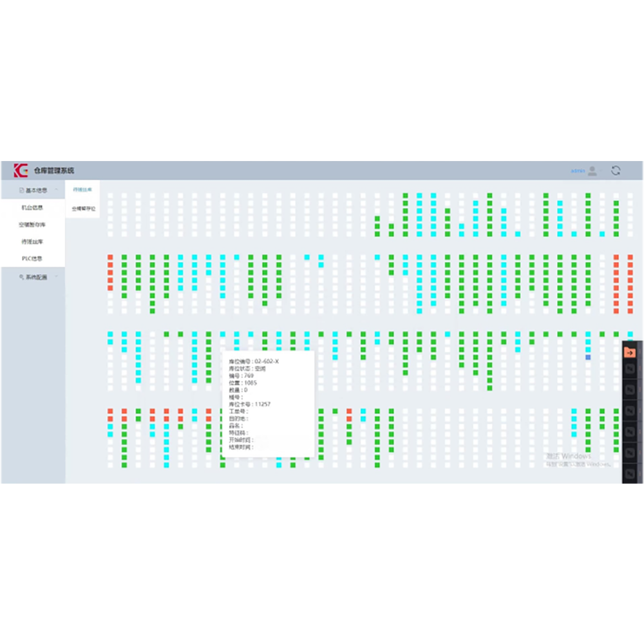The width and height of the screenshot is (644, 644).
Task: Click the admin username link
Action: pos(578,171)
